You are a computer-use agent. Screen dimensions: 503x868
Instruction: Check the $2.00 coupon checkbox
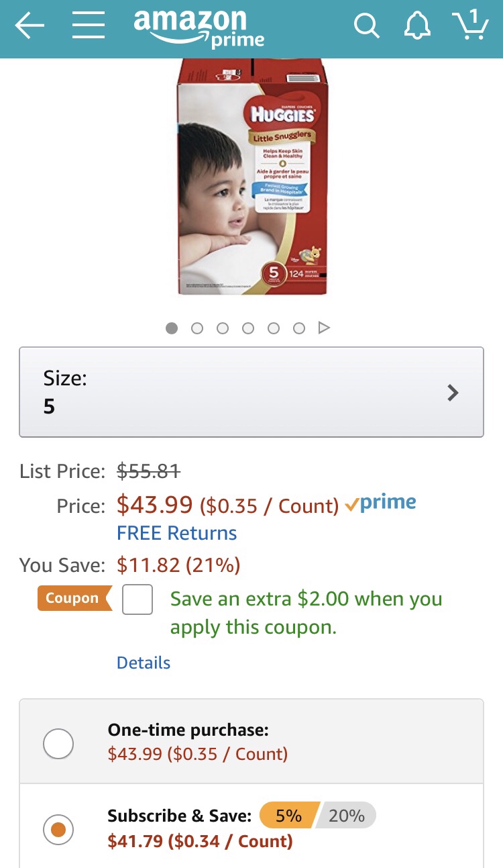pos(137,599)
